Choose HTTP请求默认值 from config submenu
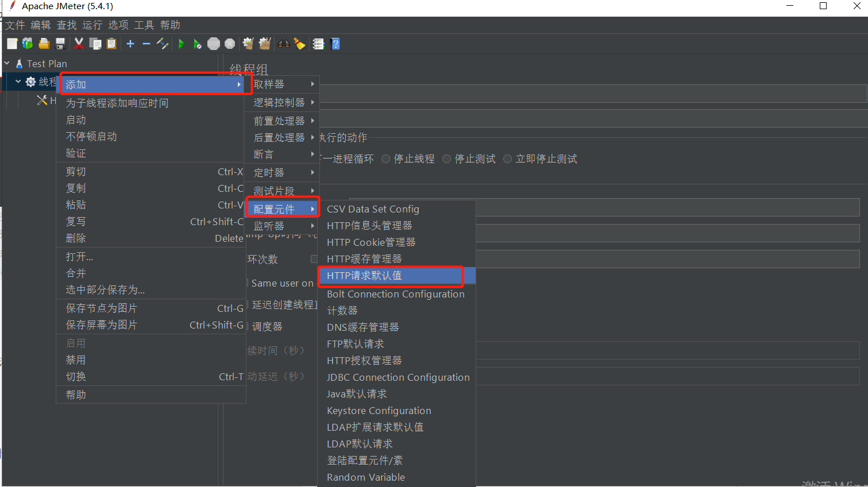The width and height of the screenshot is (868, 487). pyautogui.click(x=396, y=276)
